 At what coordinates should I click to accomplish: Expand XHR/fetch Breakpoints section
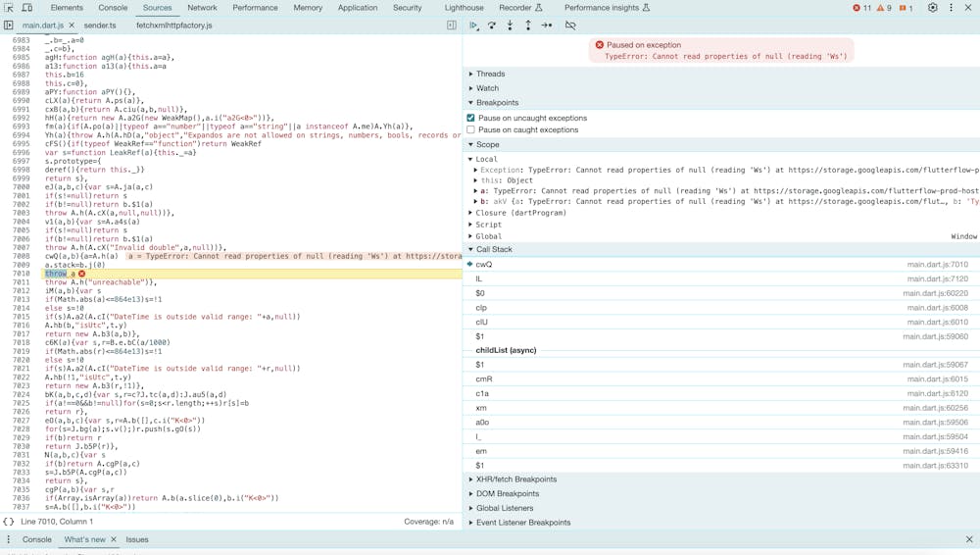[515, 479]
